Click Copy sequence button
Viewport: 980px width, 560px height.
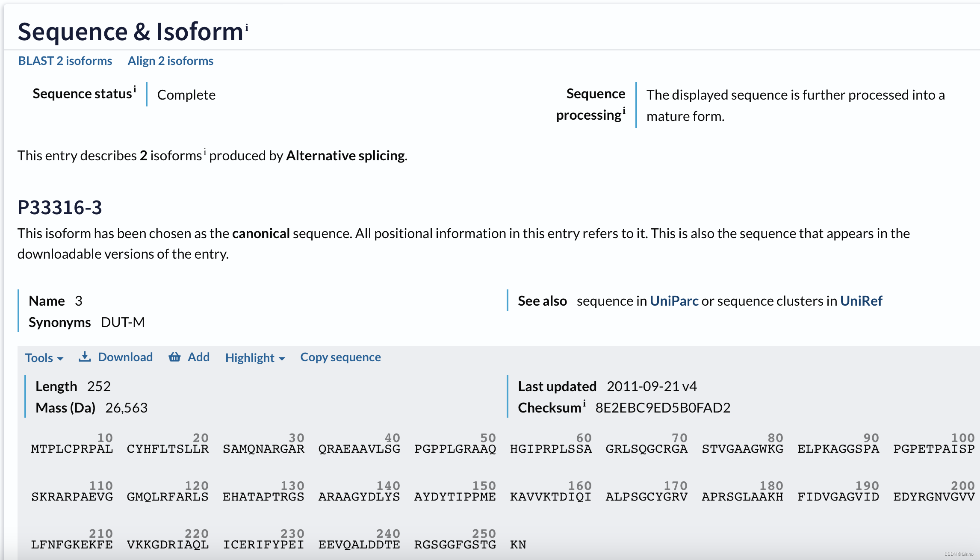click(x=340, y=357)
